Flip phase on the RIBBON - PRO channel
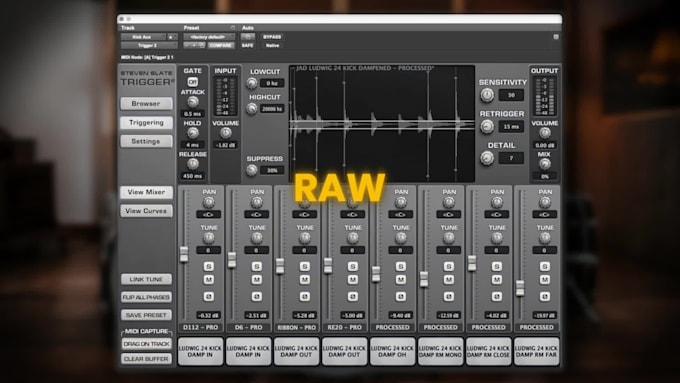 (x=305, y=297)
